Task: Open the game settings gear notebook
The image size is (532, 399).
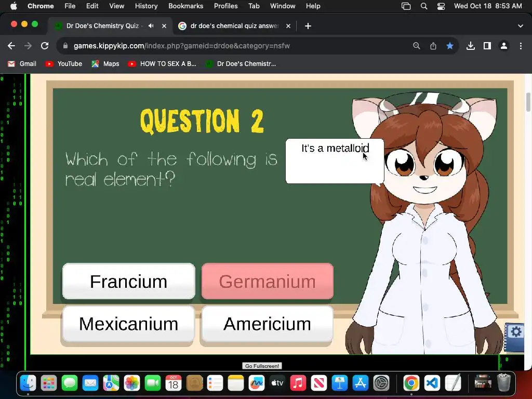Action: pyautogui.click(x=515, y=337)
